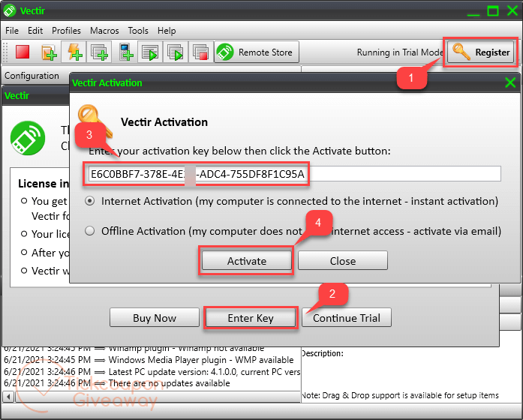The image size is (523, 420).
Task: Click the red stop toolbar icon
Action: tap(23, 52)
